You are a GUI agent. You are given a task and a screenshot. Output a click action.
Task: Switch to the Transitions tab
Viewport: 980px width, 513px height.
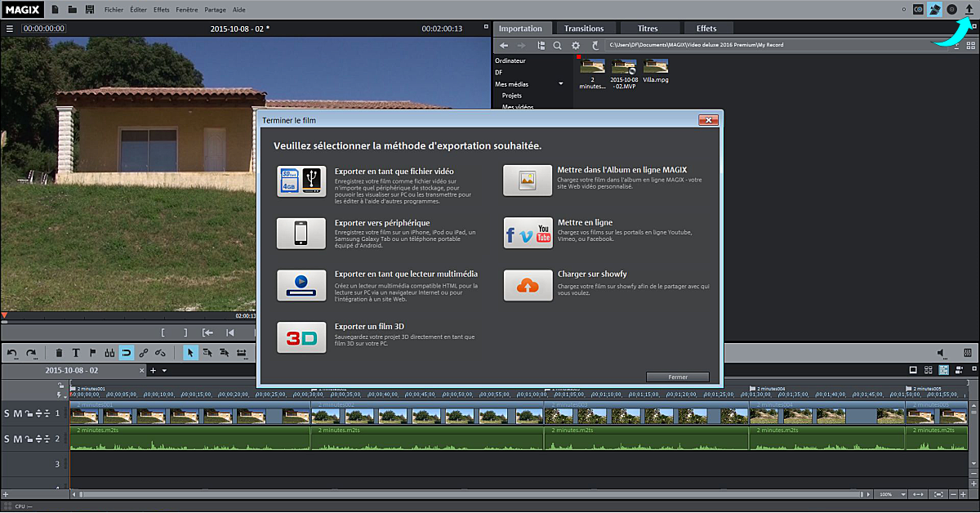click(584, 29)
